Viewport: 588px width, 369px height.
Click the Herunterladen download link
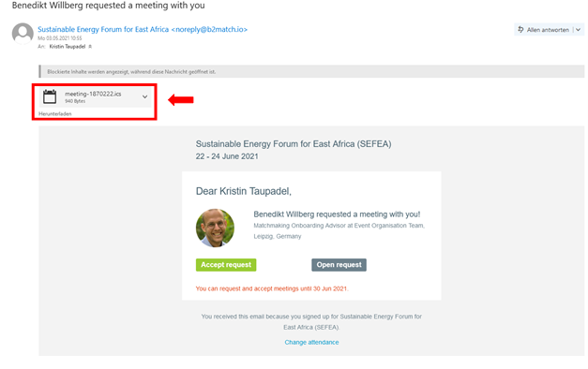pos(55,113)
